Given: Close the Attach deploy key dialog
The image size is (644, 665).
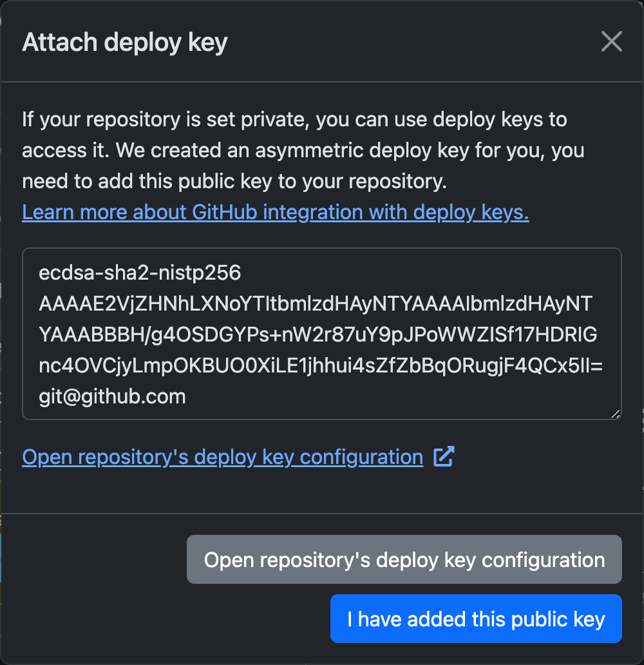Looking at the screenshot, I should click(x=611, y=42).
